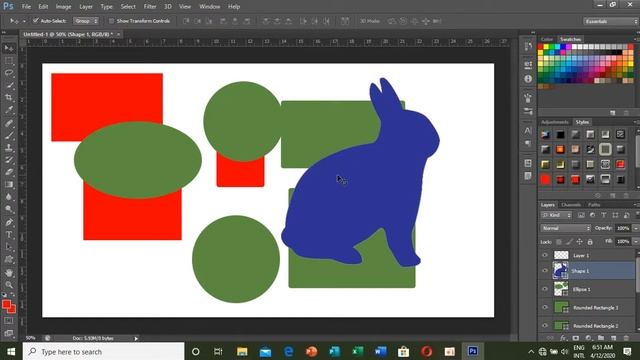640x360 pixels.
Task: Switch to the Channels tab
Action: point(571,205)
